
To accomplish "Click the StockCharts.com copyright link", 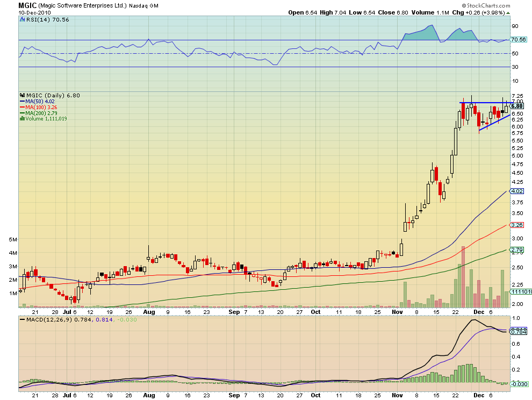I will (486, 5).
